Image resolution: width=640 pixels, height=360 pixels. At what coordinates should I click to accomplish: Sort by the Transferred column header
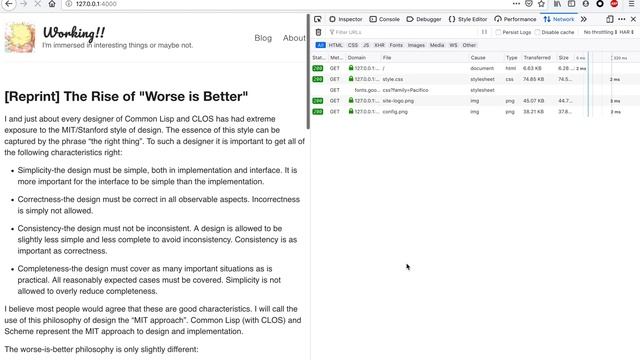click(539, 58)
